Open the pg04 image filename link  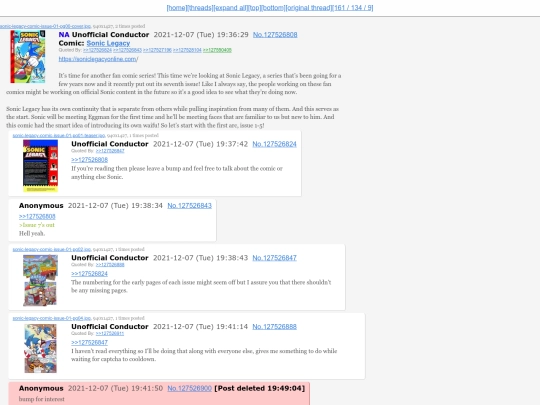point(52,318)
